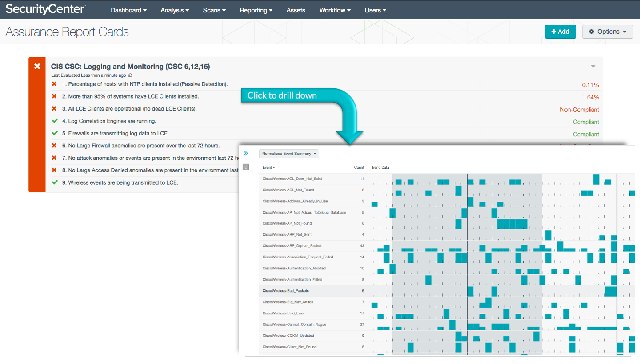Click the Trend Data column header

[x=380, y=167]
